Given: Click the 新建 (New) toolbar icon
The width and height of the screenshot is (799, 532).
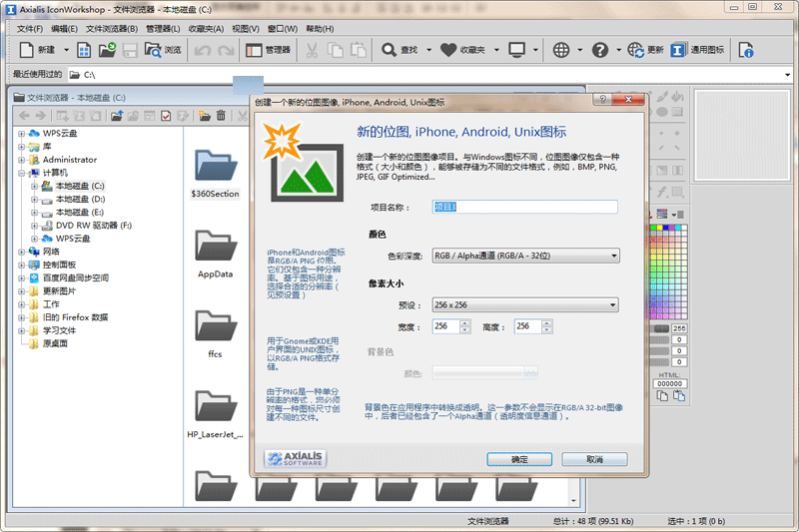Looking at the screenshot, I should tap(27, 50).
